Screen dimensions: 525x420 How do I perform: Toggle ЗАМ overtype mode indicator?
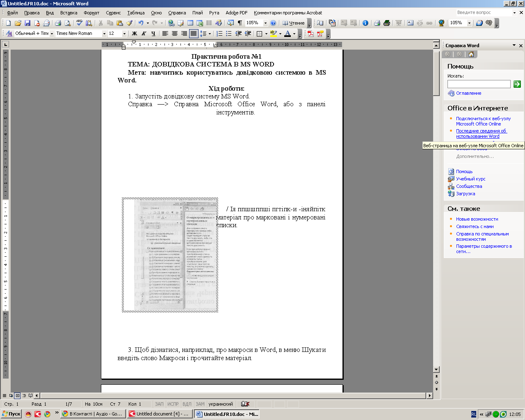tap(200, 404)
